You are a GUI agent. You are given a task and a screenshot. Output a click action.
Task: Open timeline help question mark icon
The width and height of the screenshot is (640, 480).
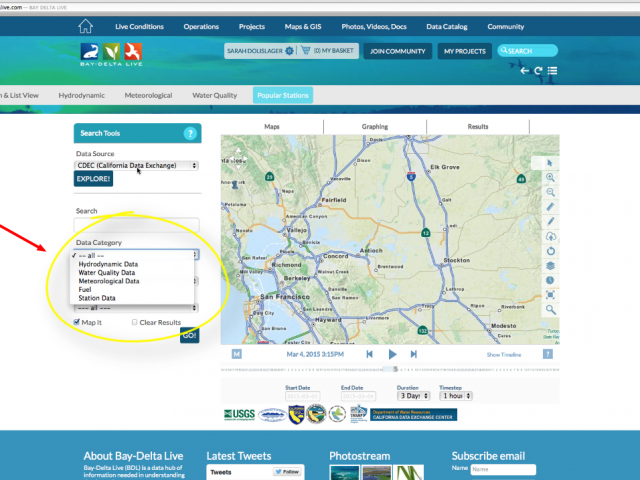[x=548, y=354]
